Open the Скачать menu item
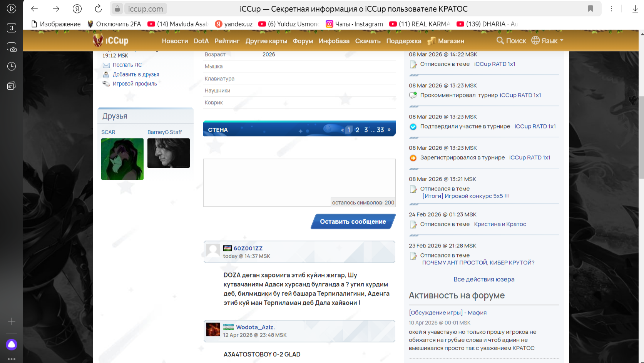The height and width of the screenshot is (363, 644). pos(368,41)
